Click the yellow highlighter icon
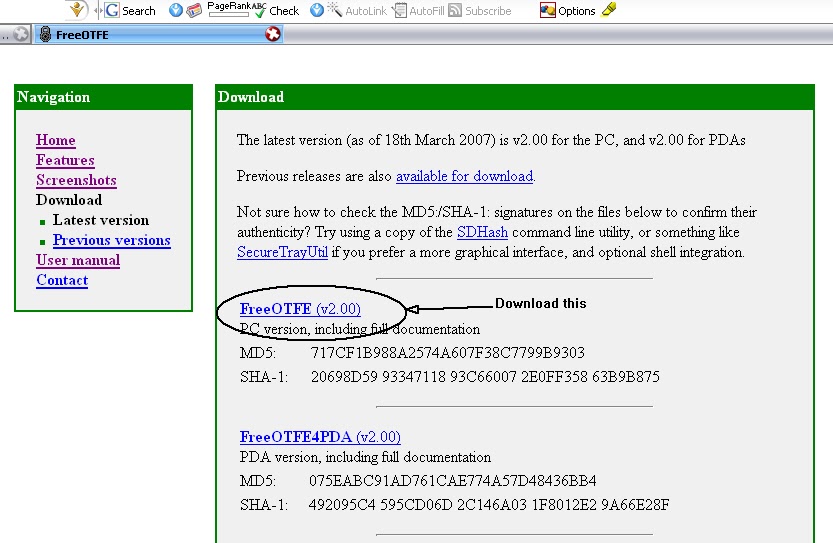This screenshot has height=543, width=833. [x=609, y=10]
